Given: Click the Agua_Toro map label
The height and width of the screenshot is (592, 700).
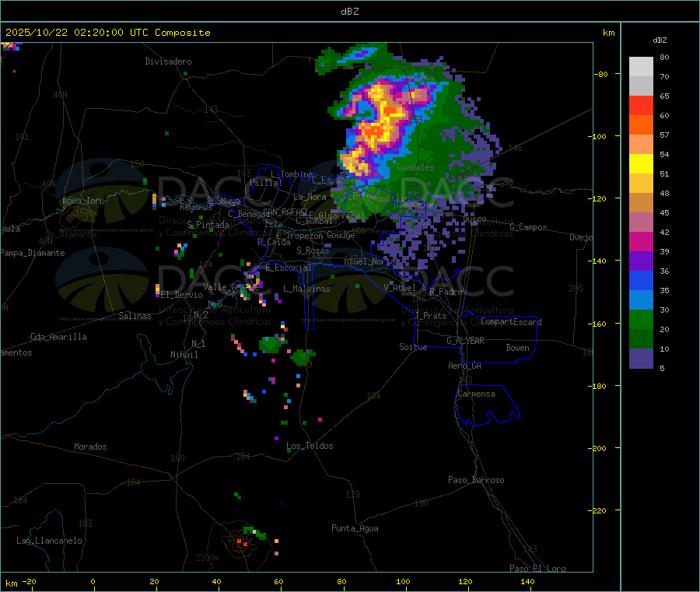Looking at the screenshot, I should pos(83,201).
